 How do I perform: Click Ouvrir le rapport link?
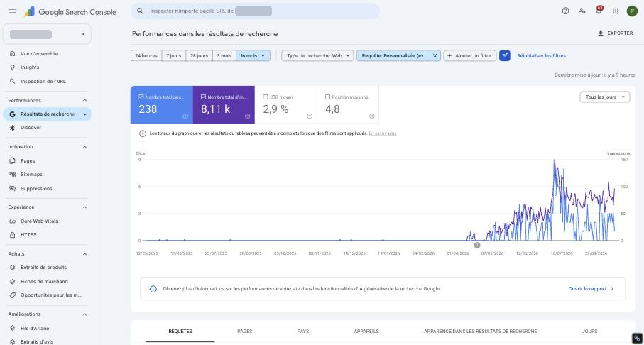tap(591, 289)
